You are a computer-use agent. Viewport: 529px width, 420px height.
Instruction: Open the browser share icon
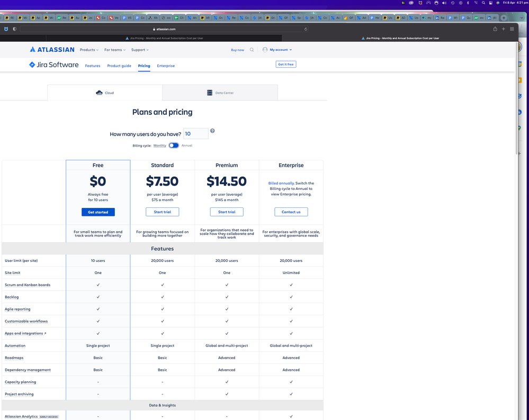pyautogui.click(x=495, y=29)
